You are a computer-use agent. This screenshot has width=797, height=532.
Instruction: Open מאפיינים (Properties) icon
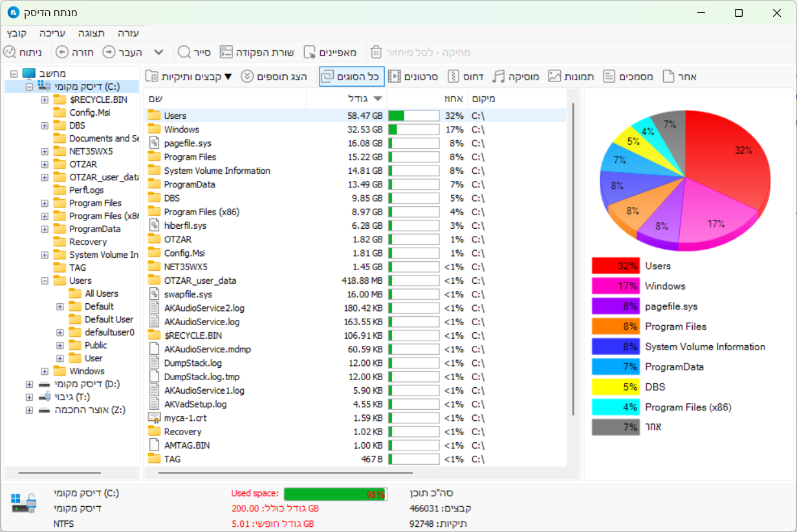tap(310, 52)
